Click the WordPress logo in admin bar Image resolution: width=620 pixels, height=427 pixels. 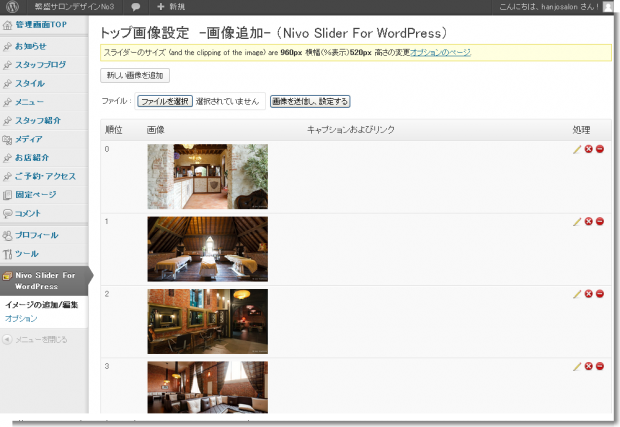coord(11,7)
